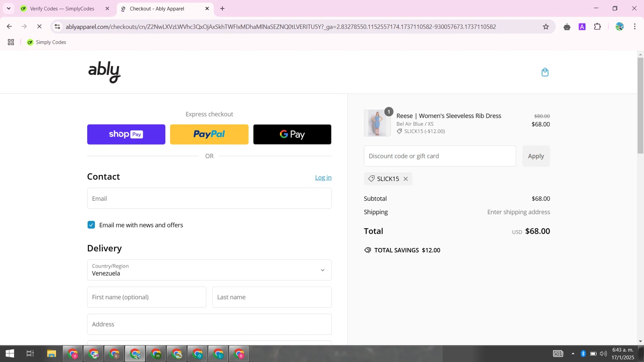Click the purple A extension icon
This screenshot has width=644, height=362.
[582, 27]
